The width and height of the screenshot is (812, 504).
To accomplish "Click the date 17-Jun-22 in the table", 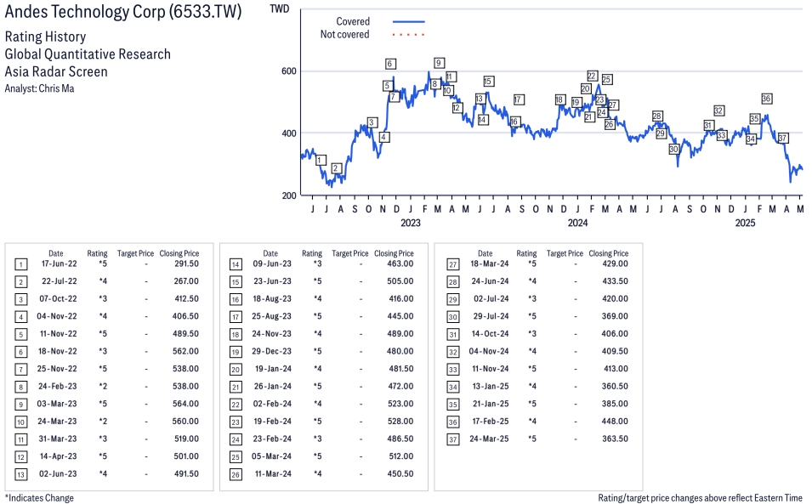I will coord(59,264).
